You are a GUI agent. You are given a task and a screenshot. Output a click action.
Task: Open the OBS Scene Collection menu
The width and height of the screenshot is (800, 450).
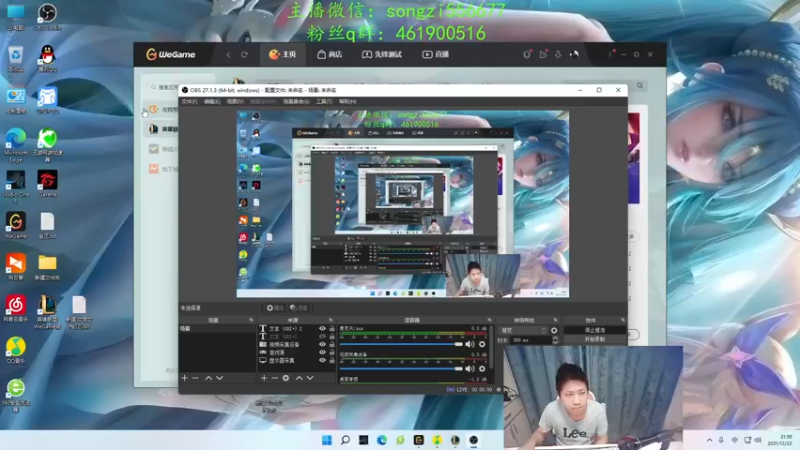click(296, 102)
